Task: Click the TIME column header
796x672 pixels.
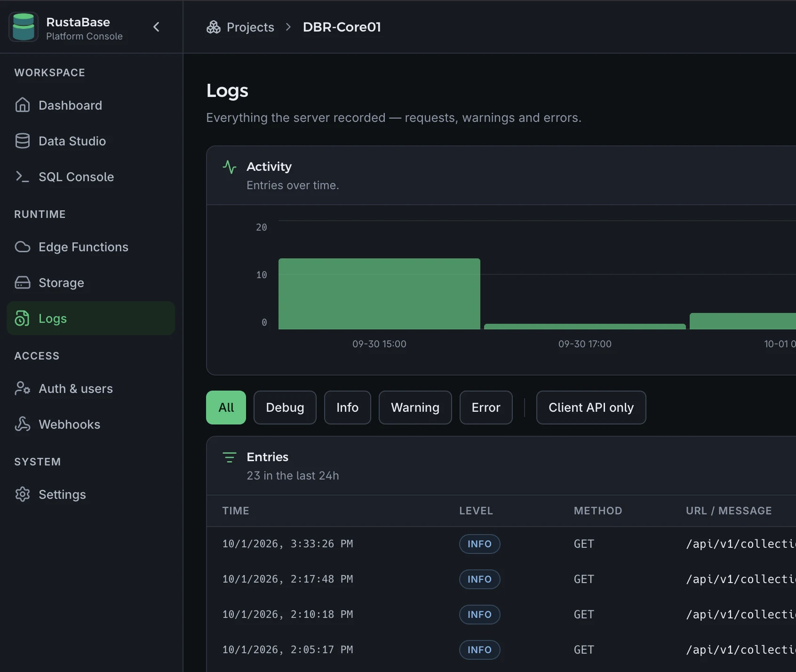Action: coord(236,511)
